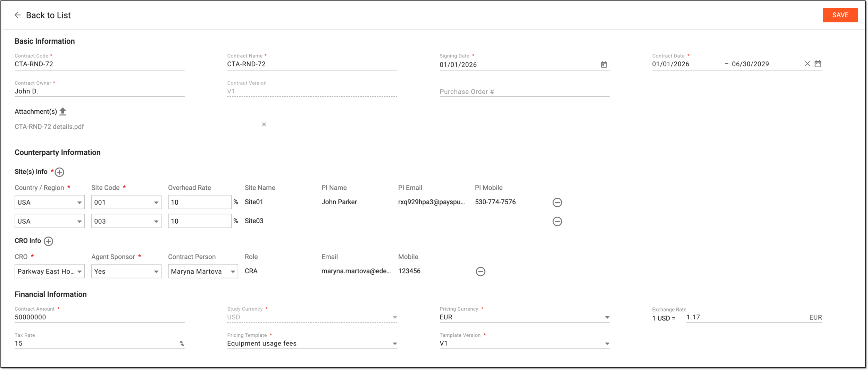Click the Purchase Order # field
This screenshot has height=370, width=868.
(x=524, y=92)
